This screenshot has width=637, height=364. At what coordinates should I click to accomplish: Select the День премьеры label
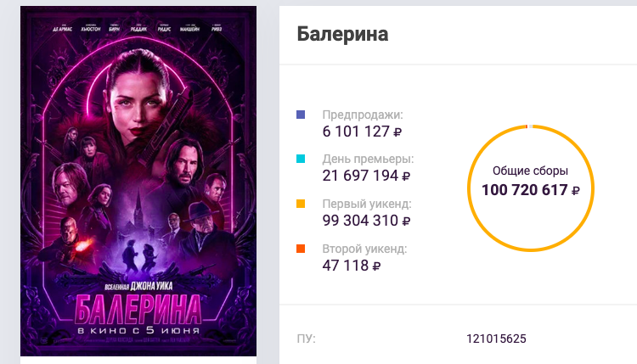pos(368,160)
